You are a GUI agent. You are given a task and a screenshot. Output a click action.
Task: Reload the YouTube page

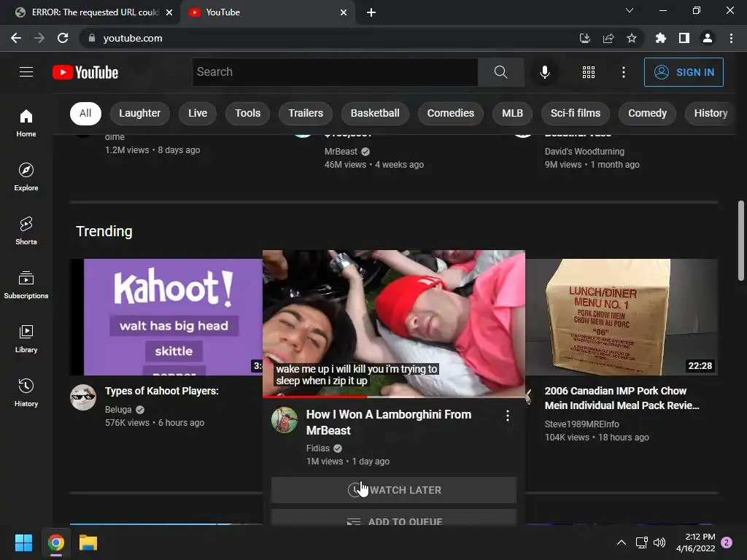click(63, 38)
